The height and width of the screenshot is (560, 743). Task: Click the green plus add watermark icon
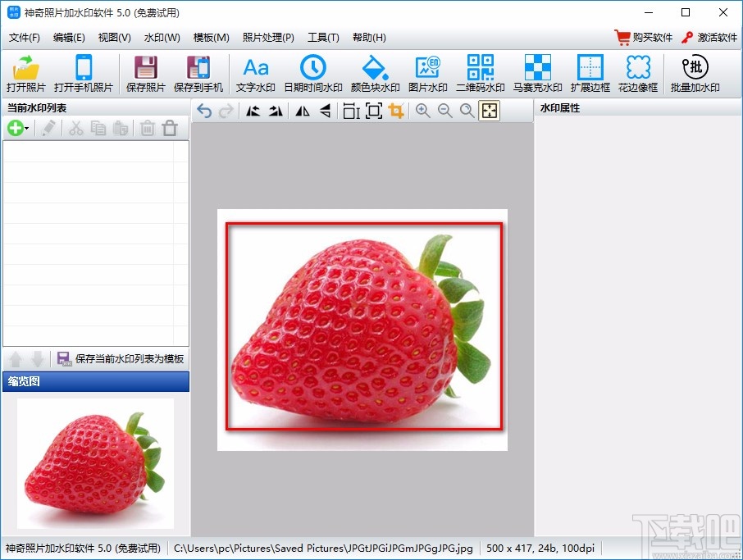pyautogui.click(x=15, y=128)
